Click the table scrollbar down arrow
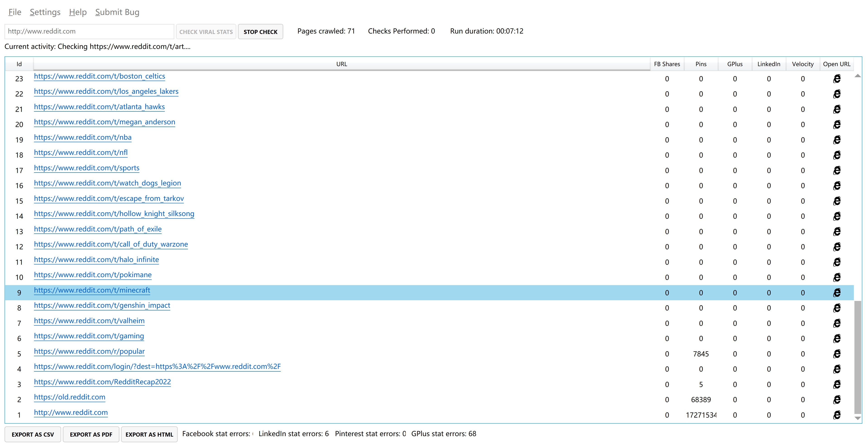868x447 pixels. tap(858, 418)
